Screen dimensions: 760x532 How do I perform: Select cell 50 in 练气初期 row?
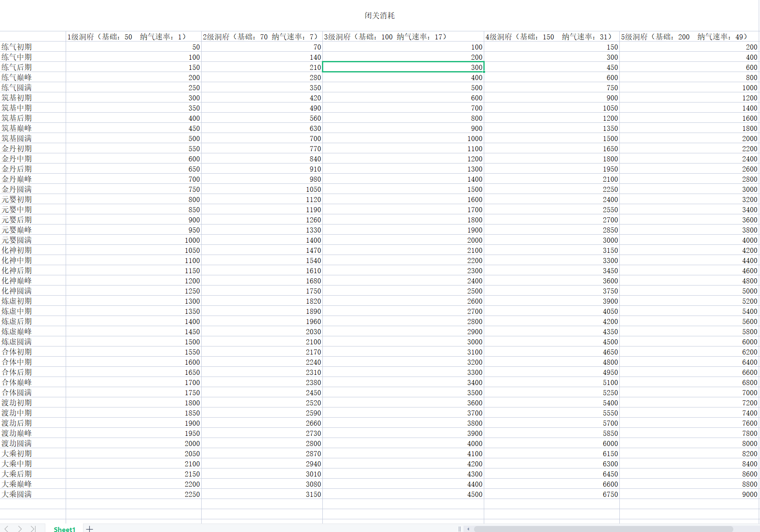(133, 47)
